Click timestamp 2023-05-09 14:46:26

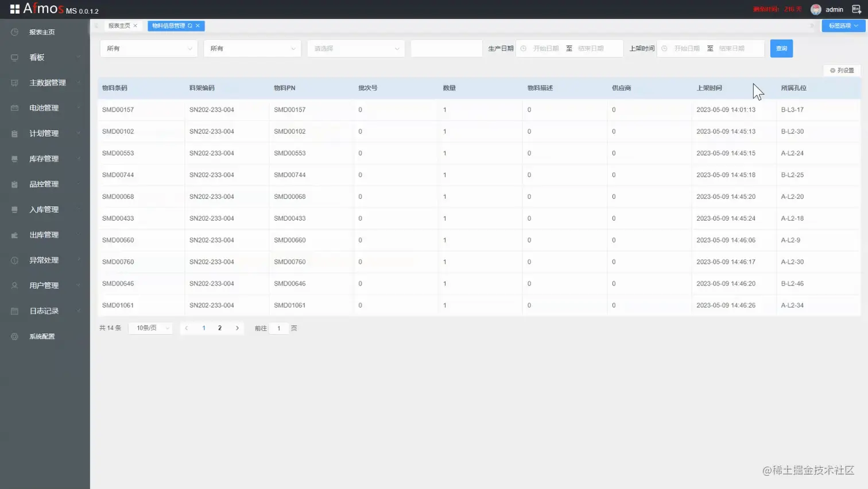(726, 305)
